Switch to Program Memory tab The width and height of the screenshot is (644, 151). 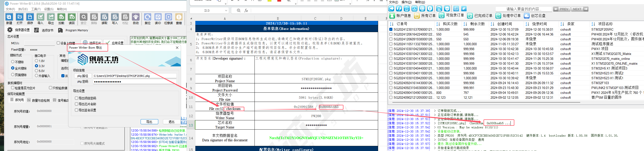pos(73,30)
